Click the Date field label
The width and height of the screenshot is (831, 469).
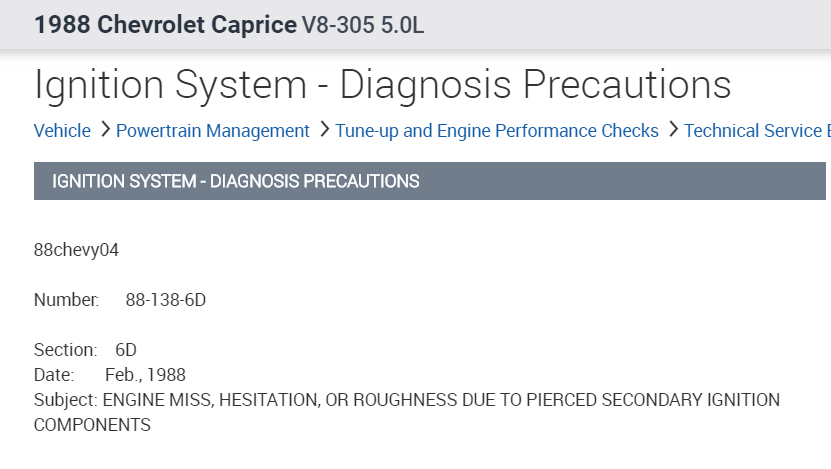click(54, 375)
